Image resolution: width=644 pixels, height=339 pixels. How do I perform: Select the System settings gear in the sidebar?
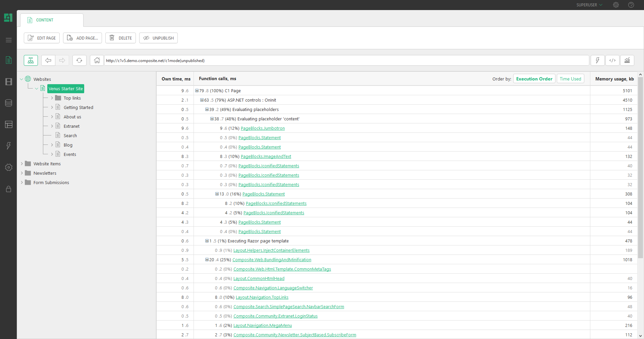pyautogui.click(x=8, y=167)
